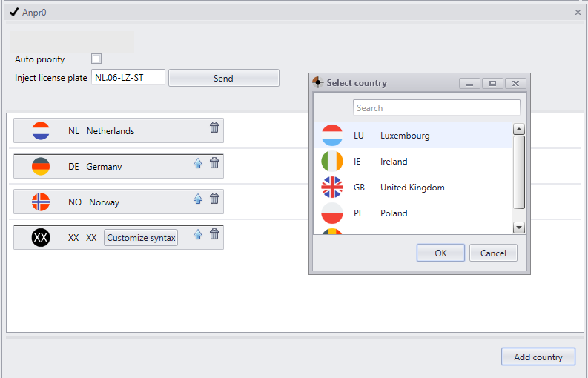588x378 pixels.
Task: Click the Select country dialog title icon
Action: click(x=317, y=82)
